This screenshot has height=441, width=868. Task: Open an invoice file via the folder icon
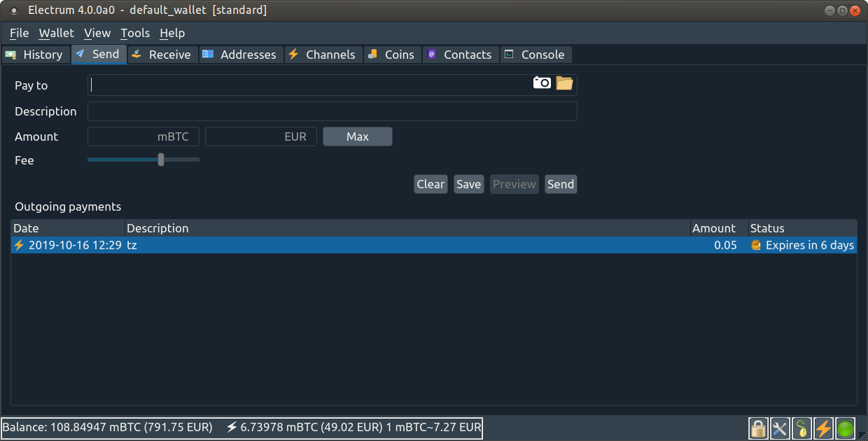[564, 83]
